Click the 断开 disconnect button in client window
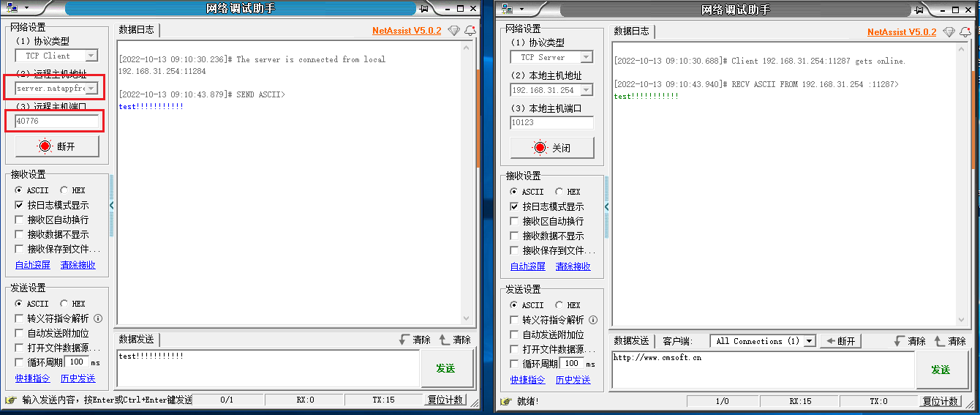This screenshot has height=415, width=980. click(57, 146)
